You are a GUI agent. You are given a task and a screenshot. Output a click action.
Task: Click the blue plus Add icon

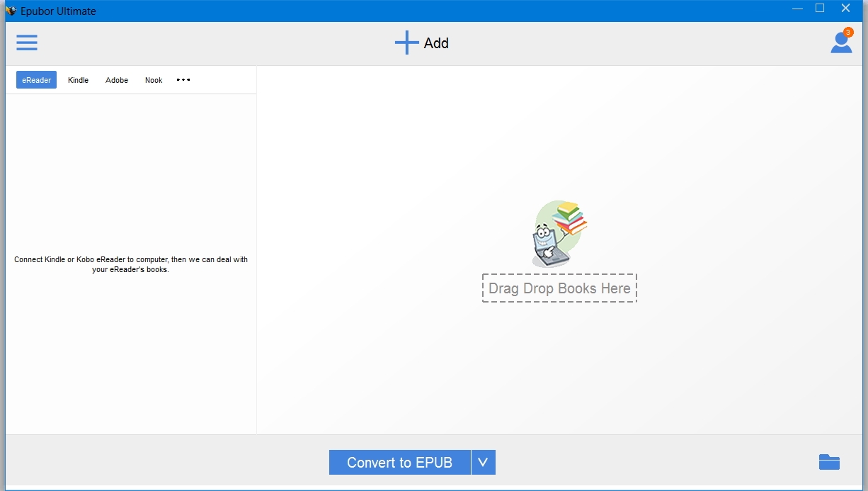pyautogui.click(x=407, y=43)
